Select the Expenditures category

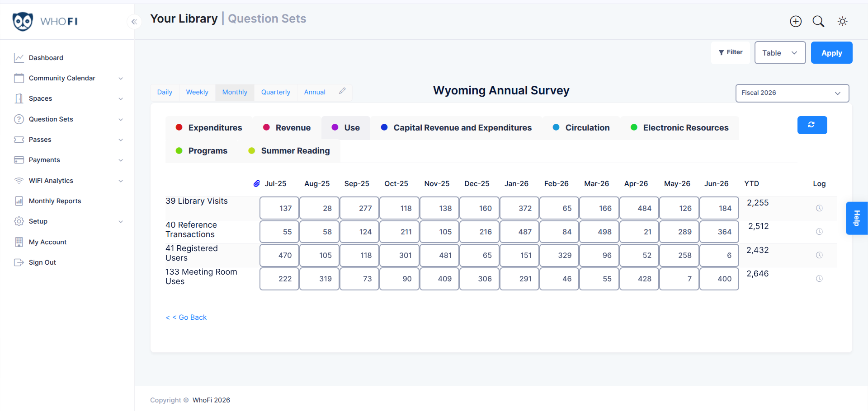[209, 128]
